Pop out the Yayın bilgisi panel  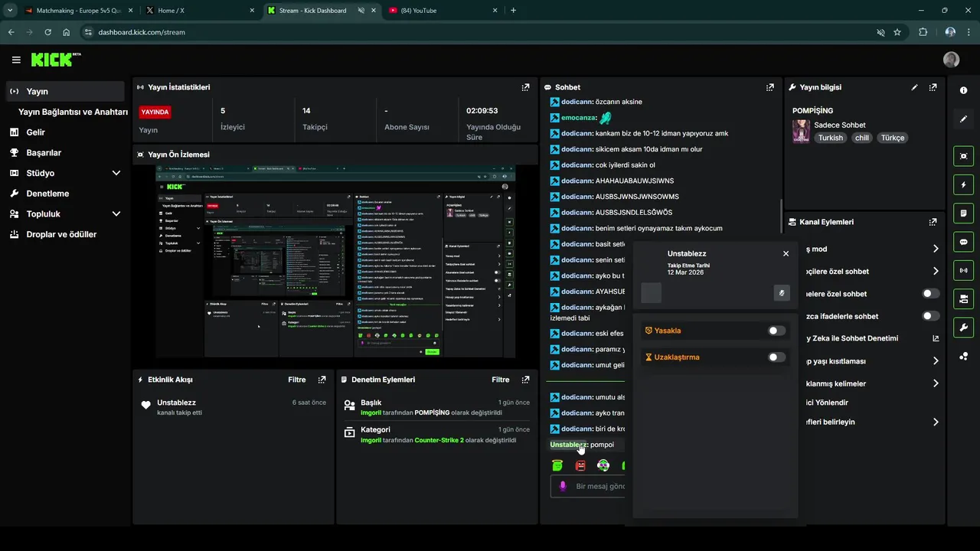(933, 87)
